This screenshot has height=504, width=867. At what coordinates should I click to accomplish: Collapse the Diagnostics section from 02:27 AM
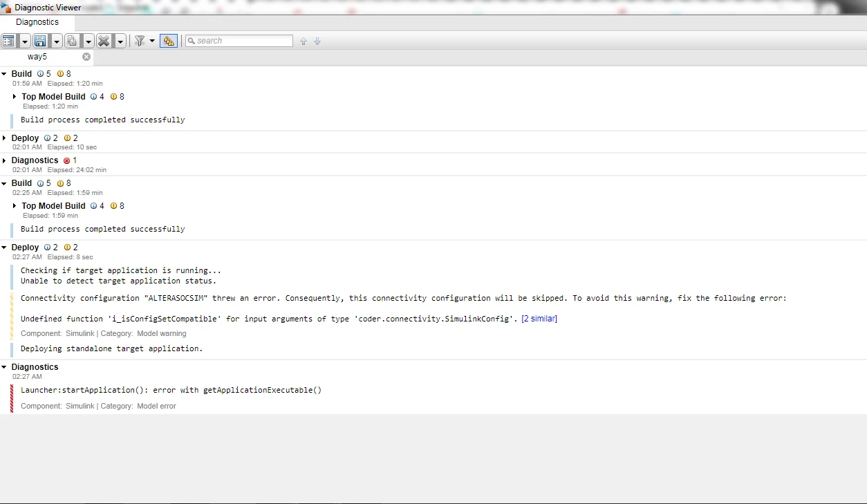(4, 367)
